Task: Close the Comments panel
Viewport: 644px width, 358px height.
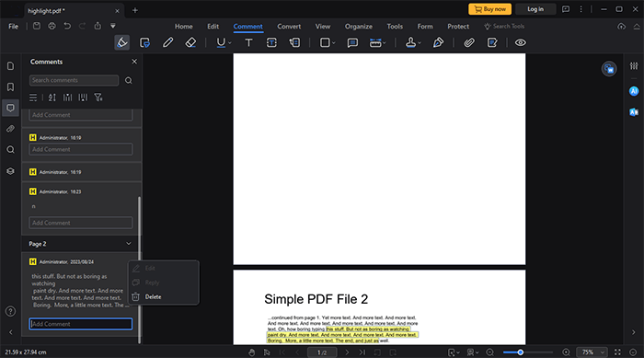Action: coord(134,62)
